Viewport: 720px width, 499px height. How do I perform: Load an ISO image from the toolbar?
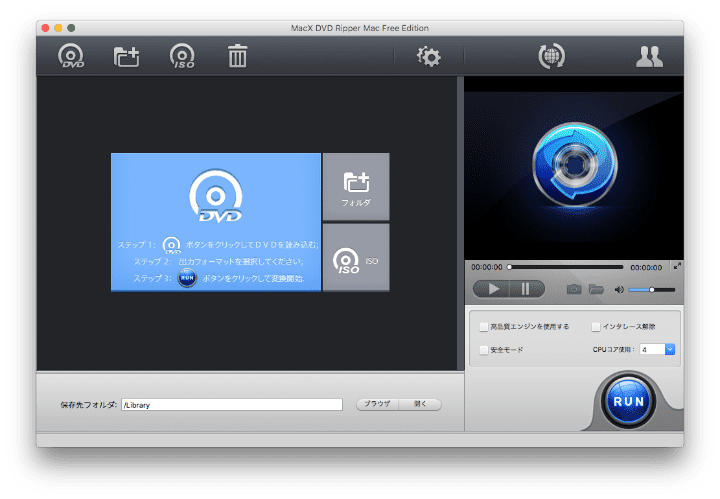point(182,56)
